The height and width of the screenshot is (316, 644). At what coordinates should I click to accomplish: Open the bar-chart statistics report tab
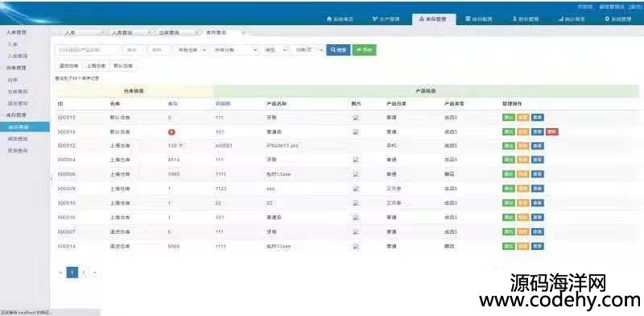click(x=572, y=19)
